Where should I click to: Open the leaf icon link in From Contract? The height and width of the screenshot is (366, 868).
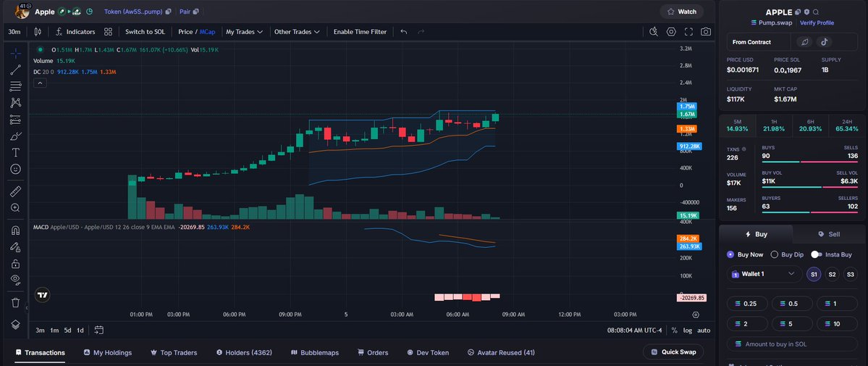point(805,41)
